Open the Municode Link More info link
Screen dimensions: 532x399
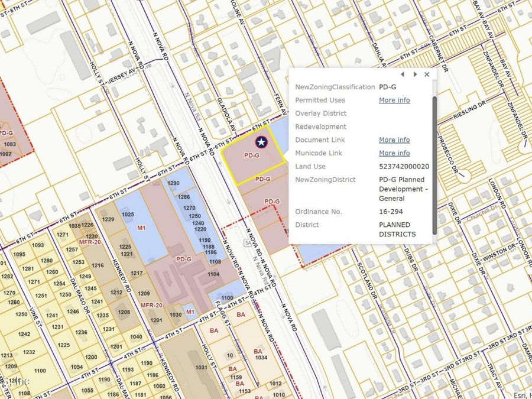click(394, 153)
